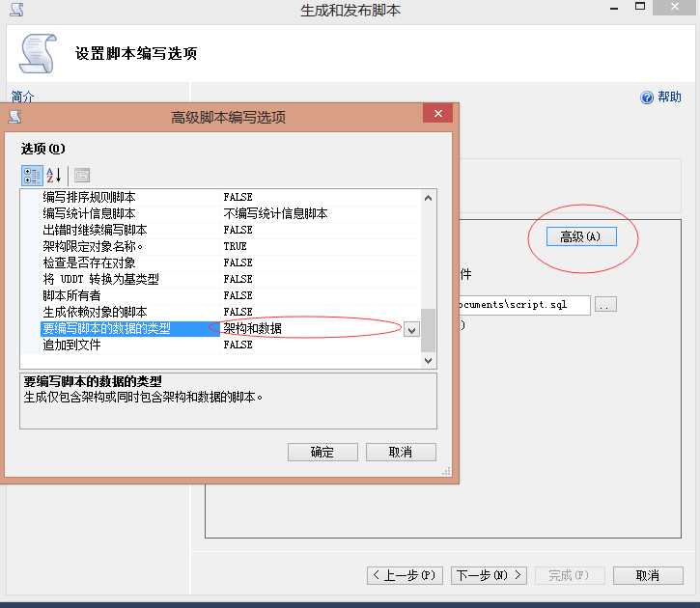The height and width of the screenshot is (608, 700).
Task: Maximize the 生成和发布脚本 window
Action: pos(640,7)
